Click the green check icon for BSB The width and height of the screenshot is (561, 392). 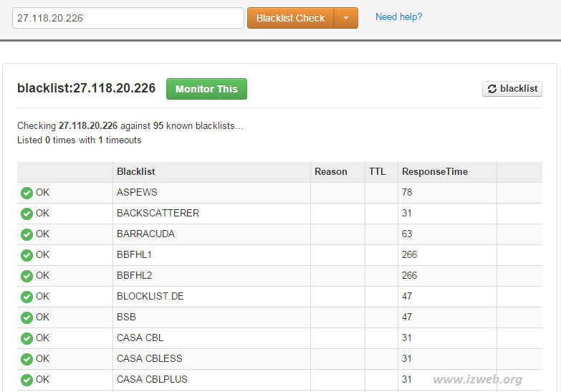(x=27, y=317)
